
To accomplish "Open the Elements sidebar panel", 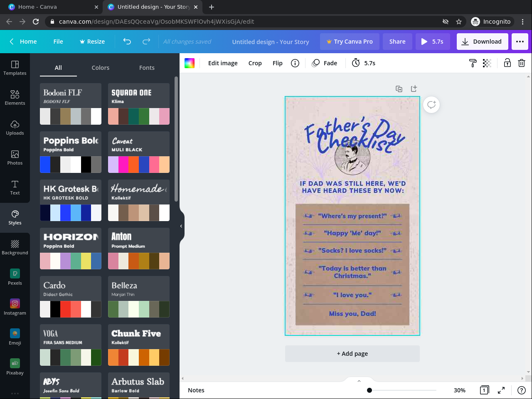I will click(x=15, y=98).
